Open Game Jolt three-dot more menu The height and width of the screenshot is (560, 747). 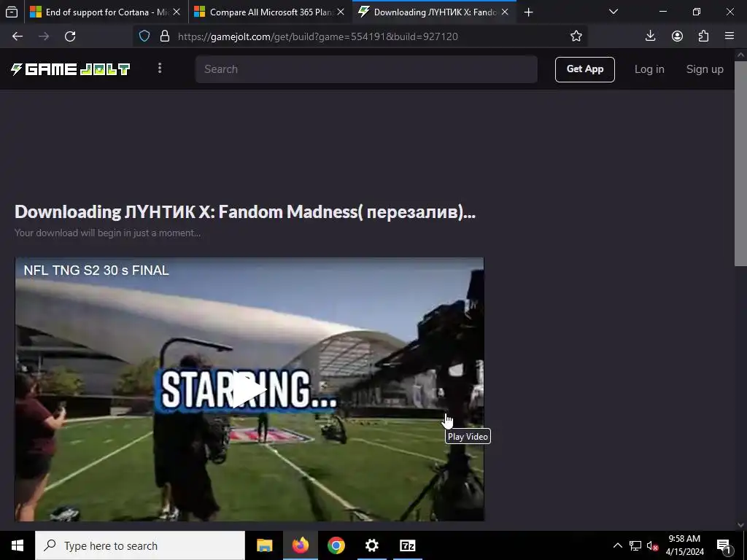click(160, 69)
